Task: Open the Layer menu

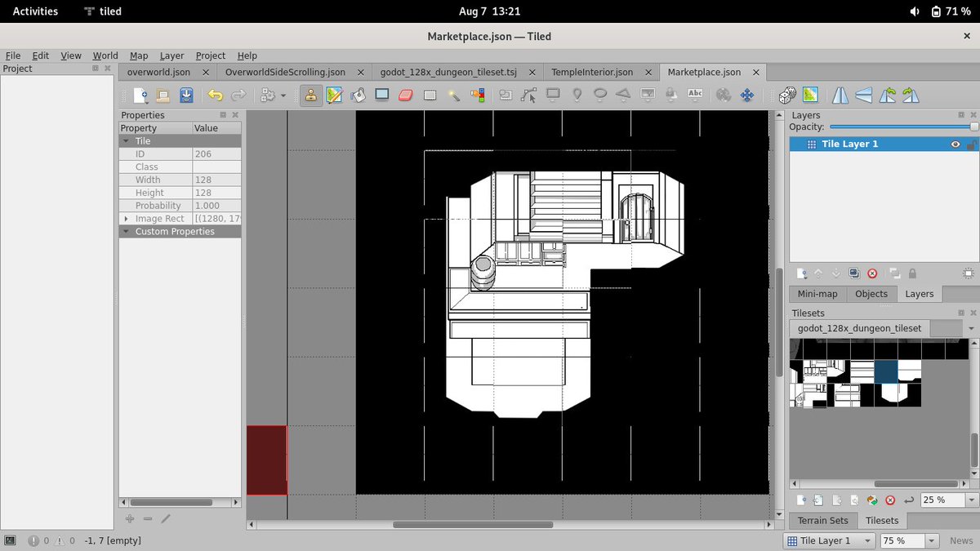Action: (171, 56)
